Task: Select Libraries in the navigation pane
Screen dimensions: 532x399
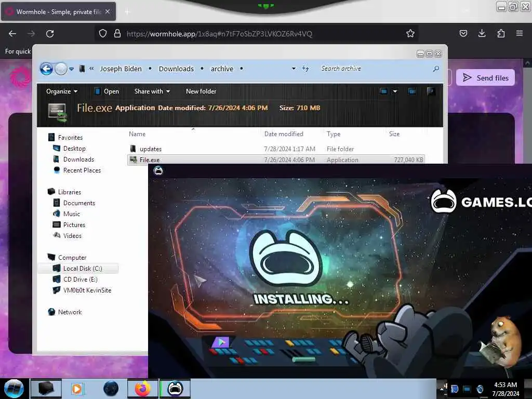Action: pos(69,192)
